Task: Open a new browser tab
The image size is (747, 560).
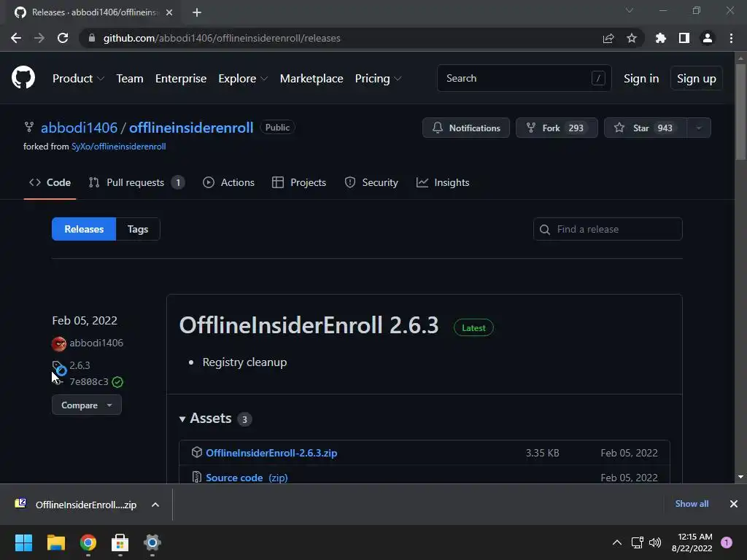Action: pos(197,12)
